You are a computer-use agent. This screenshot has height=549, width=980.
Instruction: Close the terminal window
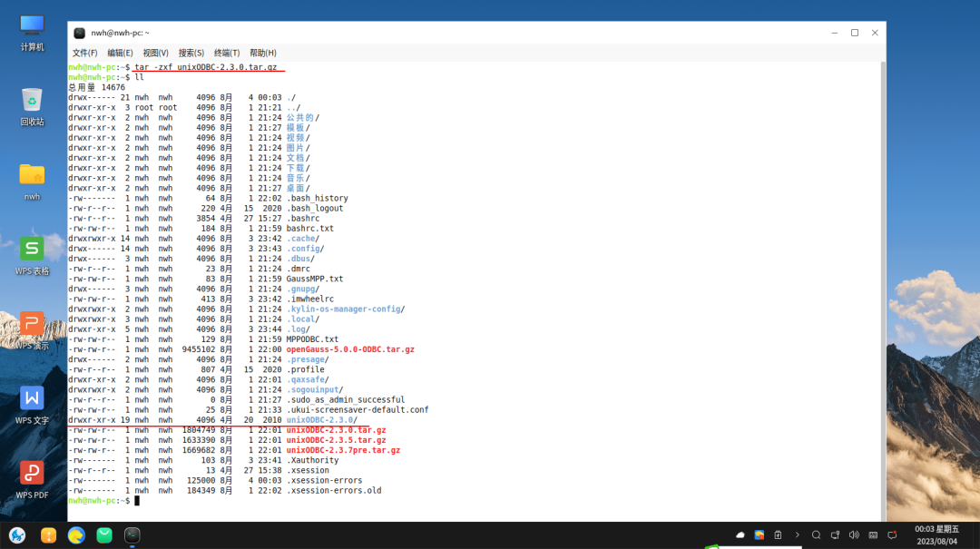tap(875, 34)
